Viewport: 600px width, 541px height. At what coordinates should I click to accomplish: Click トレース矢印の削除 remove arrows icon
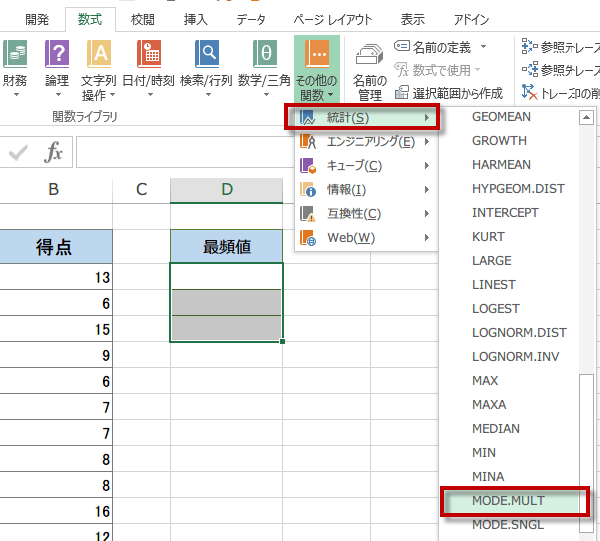[x=529, y=93]
